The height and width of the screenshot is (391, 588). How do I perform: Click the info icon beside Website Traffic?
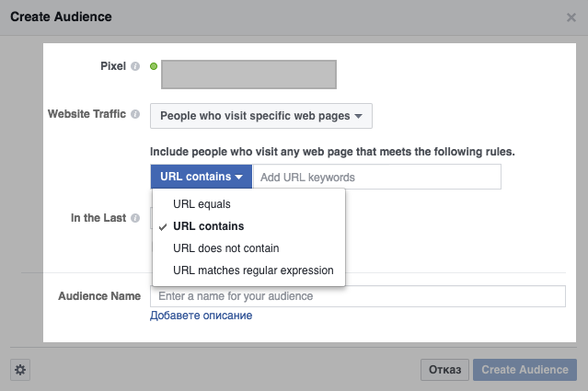click(135, 114)
